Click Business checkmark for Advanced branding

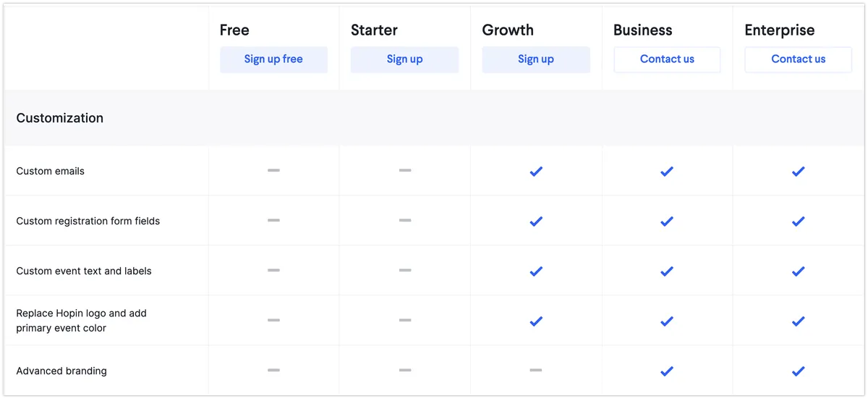(667, 371)
